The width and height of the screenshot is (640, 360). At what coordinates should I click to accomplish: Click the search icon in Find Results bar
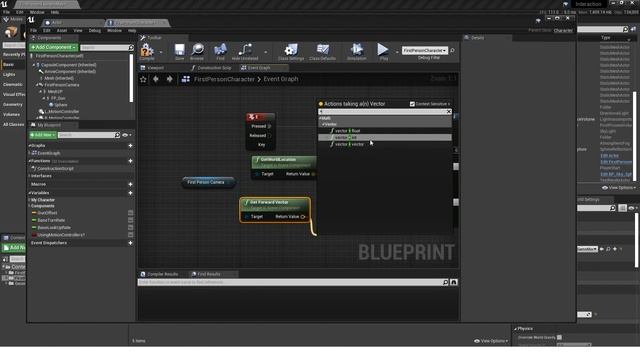point(445,282)
